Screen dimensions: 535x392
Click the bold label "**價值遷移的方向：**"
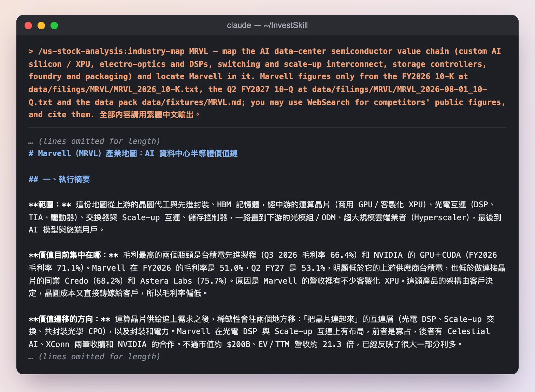(x=70, y=319)
